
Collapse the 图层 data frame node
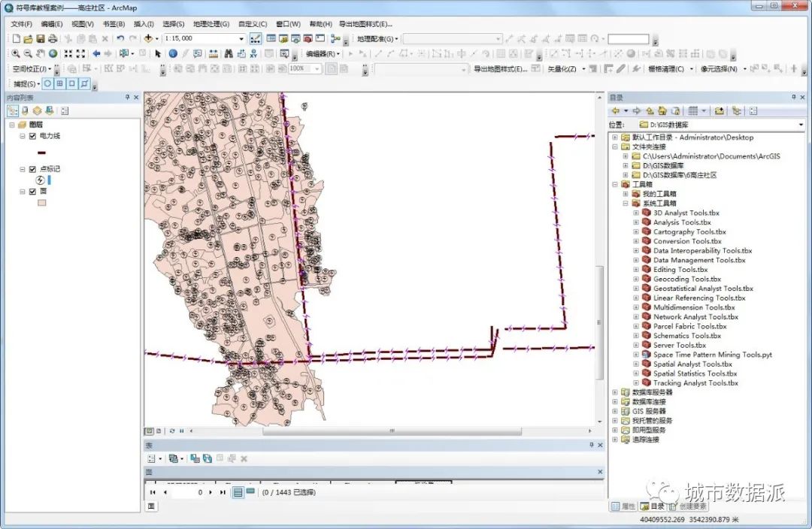click(x=12, y=125)
